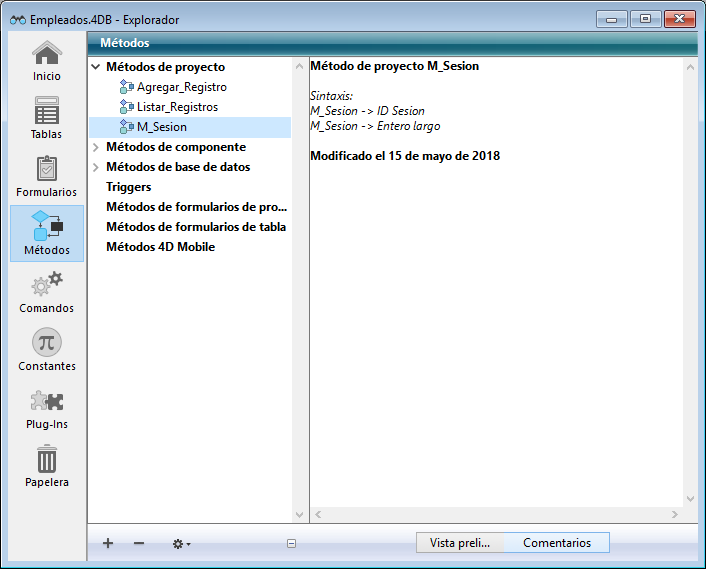Click the minus delete button
Image resolution: width=706 pixels, height=569 pixels.
139,543
